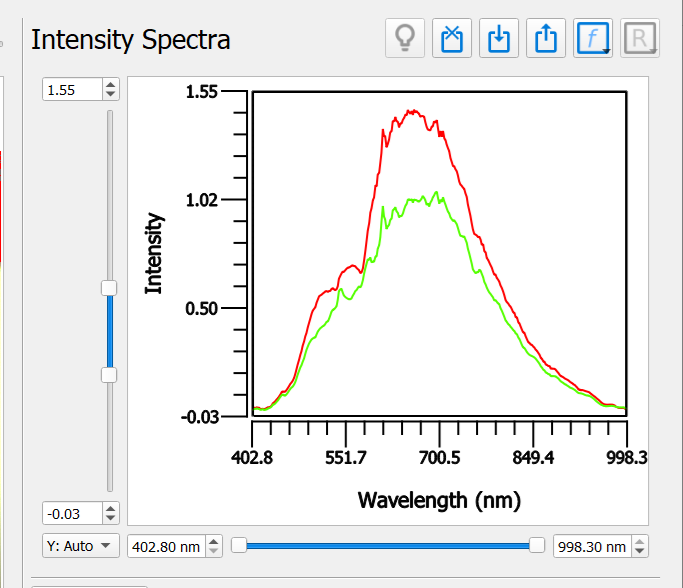The width and height of the screenshot is (683, 588).
Task: Click the export spectra up-arrow icon
Action: [x=546, y=39]
